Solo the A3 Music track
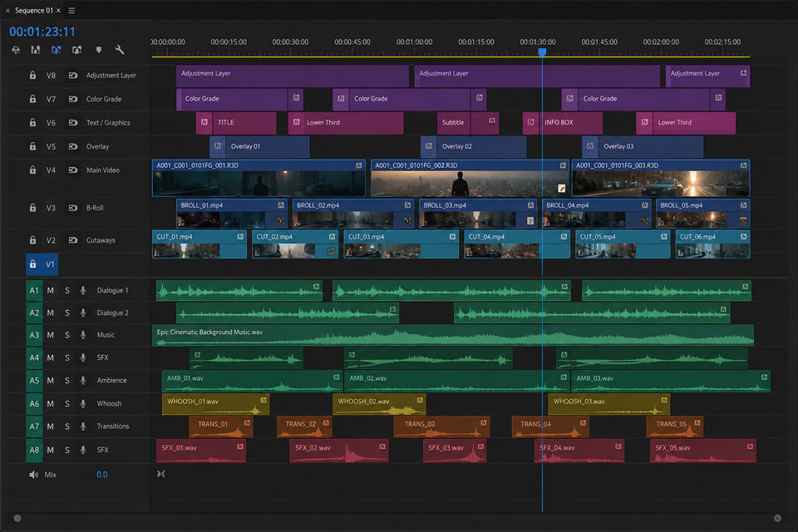 click(x=66, y=335)
